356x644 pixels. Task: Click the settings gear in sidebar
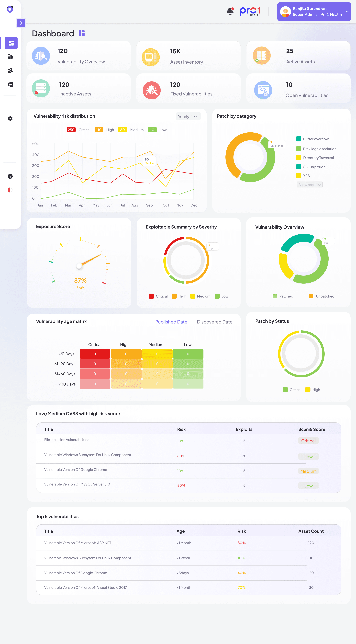(10, 118)
